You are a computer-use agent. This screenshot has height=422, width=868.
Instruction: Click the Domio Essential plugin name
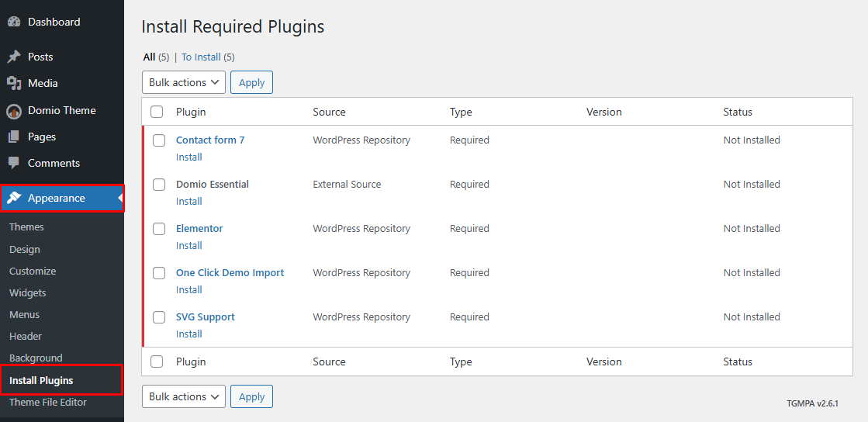[x=213, y=185]
